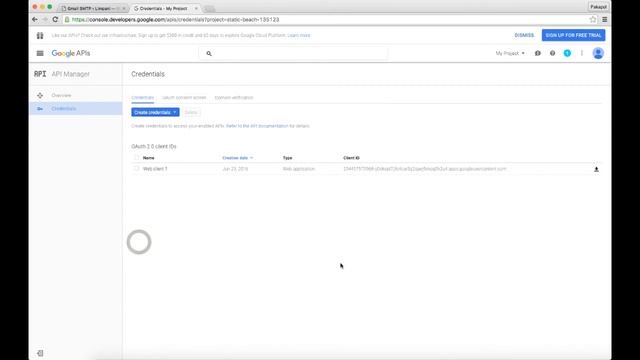The width and height of the screenshot is (640, 360).
Task: Dismiss the free trial banner
Action: coord(524,35)
